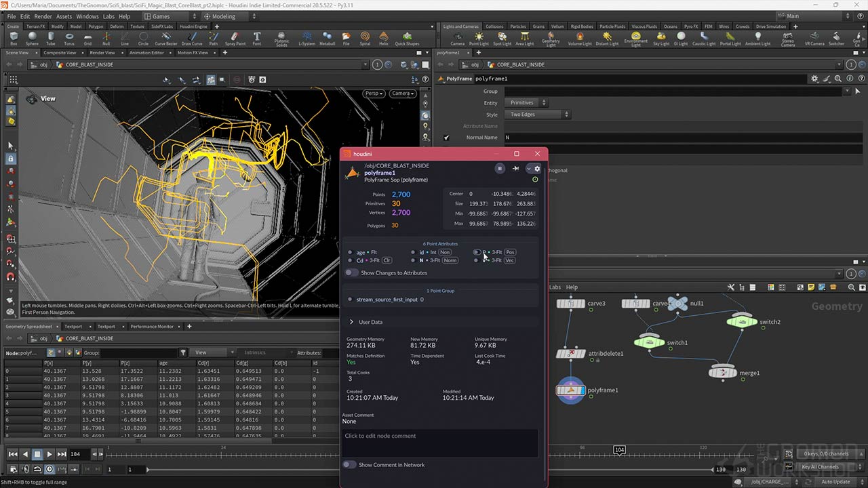Click the Point Light shelf tool
The image size is (868, 488).
(479, 39)
